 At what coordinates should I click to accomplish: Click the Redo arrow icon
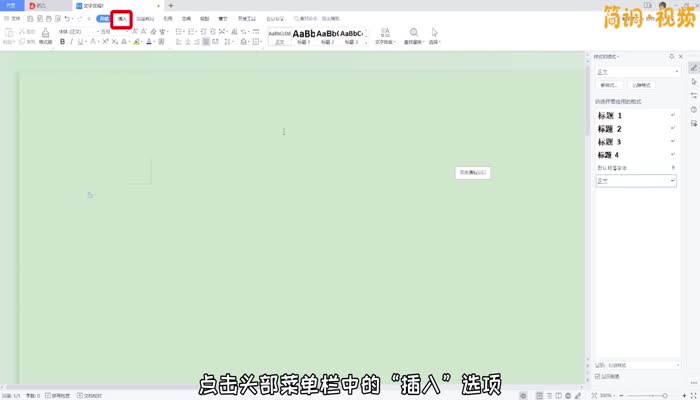(x=80, y=19)
